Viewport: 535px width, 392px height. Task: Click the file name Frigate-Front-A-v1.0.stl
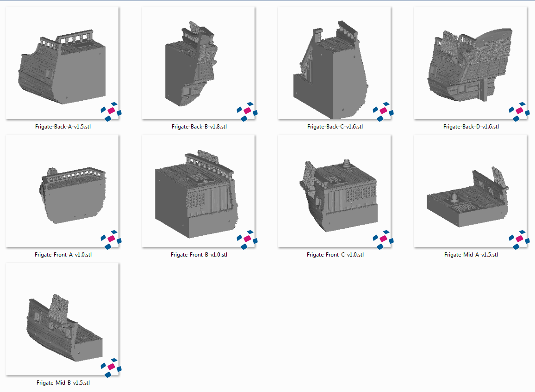[63, 255]
